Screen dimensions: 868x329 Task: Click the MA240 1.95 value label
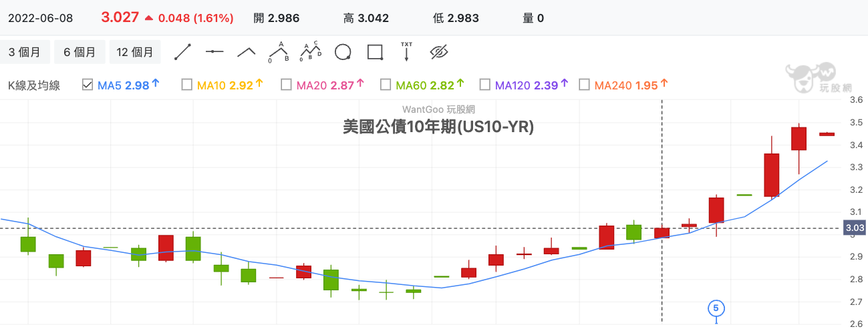pyautogui.click(x=631, y=85)
